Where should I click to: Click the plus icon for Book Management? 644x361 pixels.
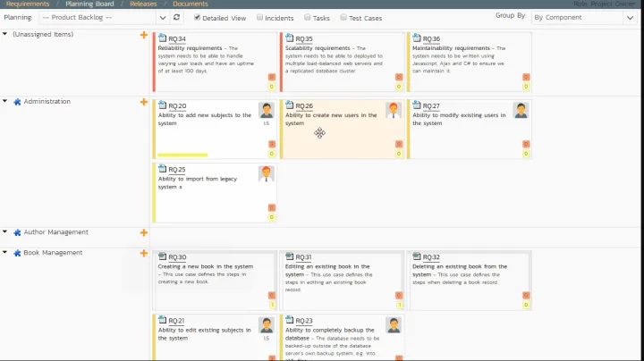tap(144, 253)
